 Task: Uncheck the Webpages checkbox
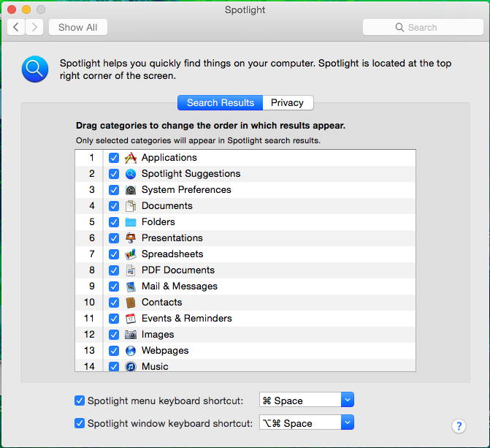(x=114, y=351)
